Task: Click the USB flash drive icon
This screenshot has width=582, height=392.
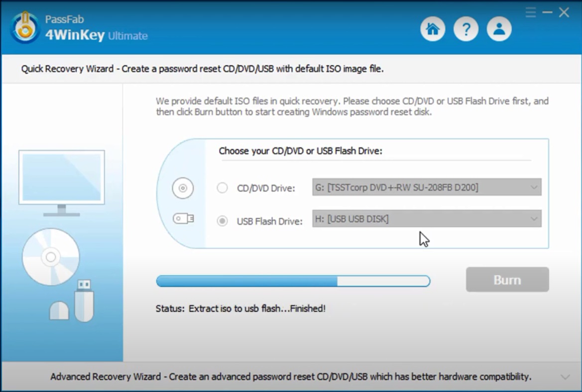Action: pyautogui.click(x=182, y=218)
